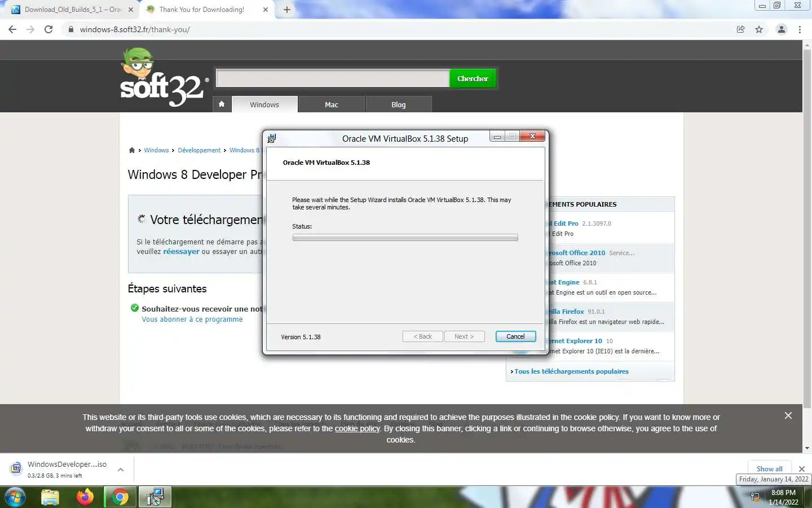Click Cancel in VirtualBox Setup
812x508 pixels.
pyautogui.click(x=515, y=336)
